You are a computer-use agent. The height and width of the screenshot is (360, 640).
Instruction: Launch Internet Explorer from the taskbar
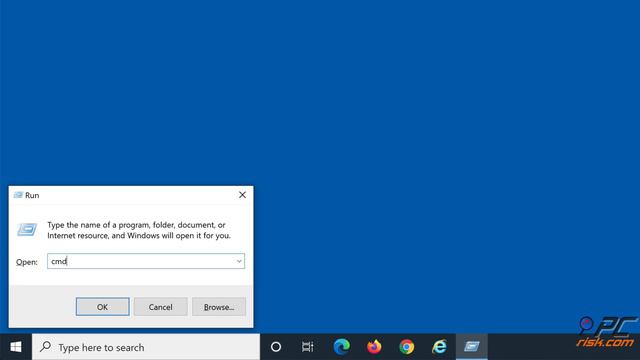pyautogui.click(x=439, y=347)
